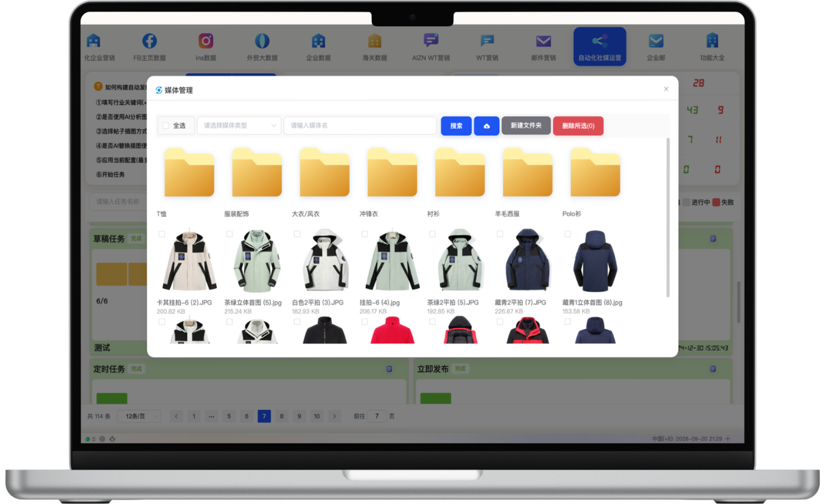Click the 新建文件夹 new folder button
Viewport: 825px width, 504px height.
point(526,126)
